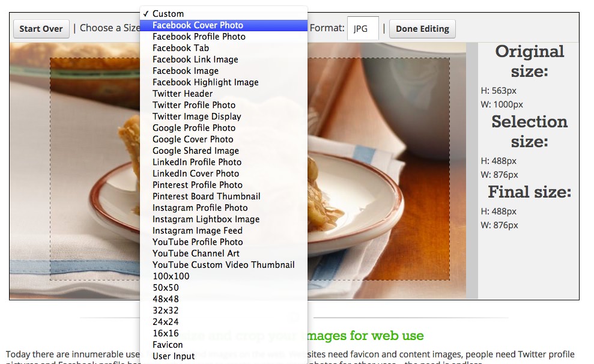Viewport: 594px width, 364px height.
Task: Click the Start Over button
Action: [41, 28]
